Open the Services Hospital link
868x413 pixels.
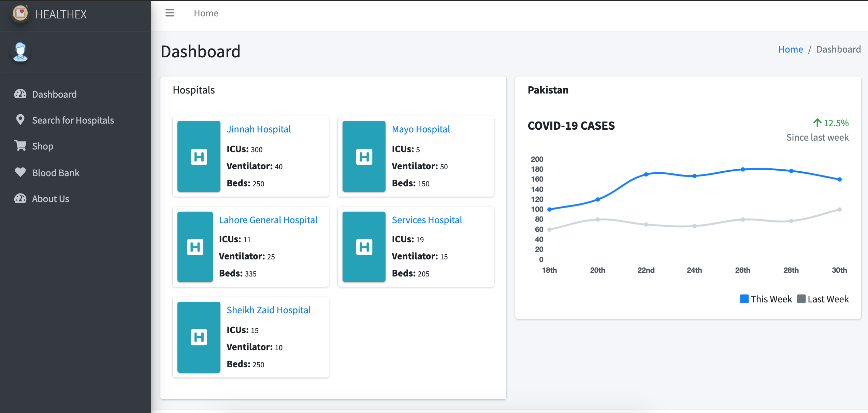point(426,220)
